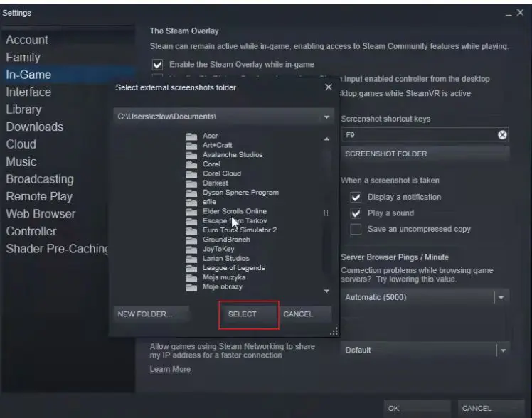
Task: Open the Broadcasting section
Action: (40, 179)
